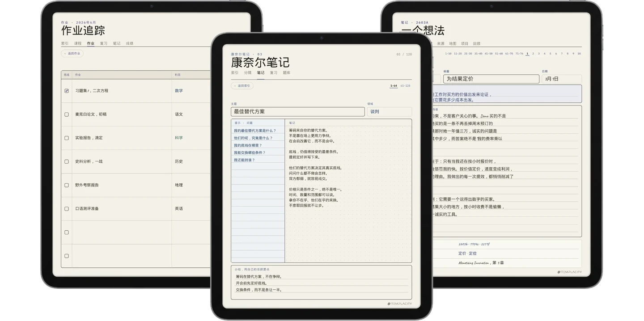The image size is (644, 321).
Task: Click summary line 筹码在替代方案，不在争辩。
Action: pos(259,277)
